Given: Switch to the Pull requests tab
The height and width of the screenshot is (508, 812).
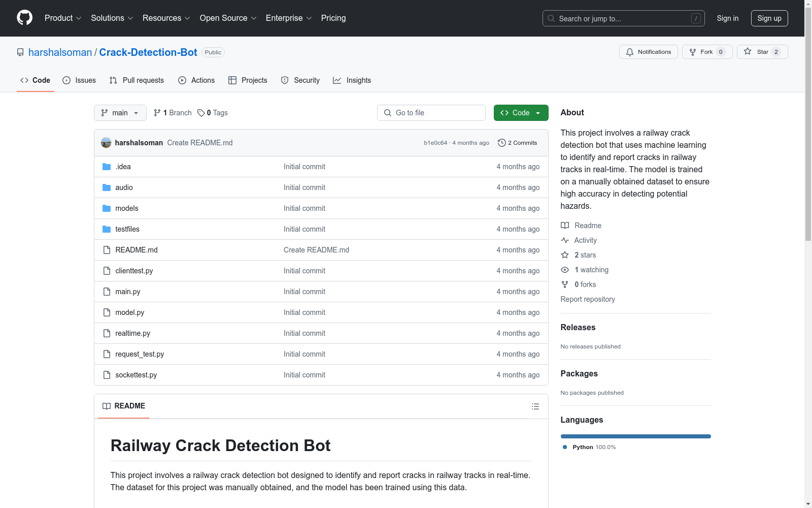Looking at the screenshot, I should tap(137, 80).
